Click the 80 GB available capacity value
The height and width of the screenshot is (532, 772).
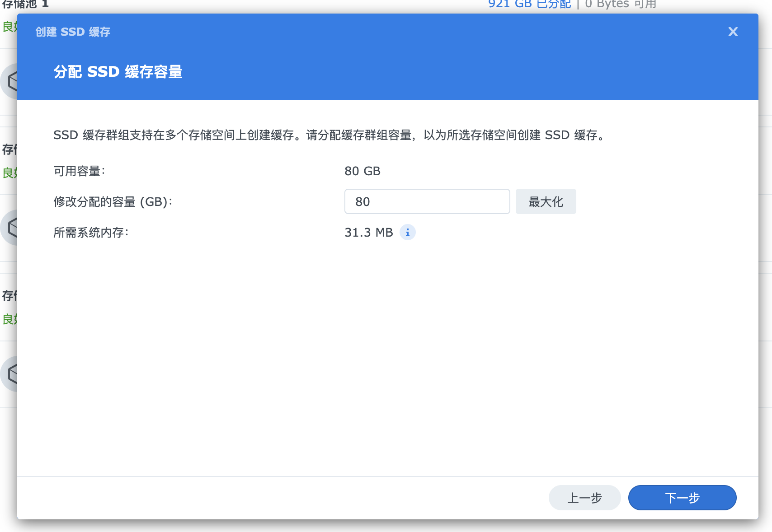click(362, 171)
